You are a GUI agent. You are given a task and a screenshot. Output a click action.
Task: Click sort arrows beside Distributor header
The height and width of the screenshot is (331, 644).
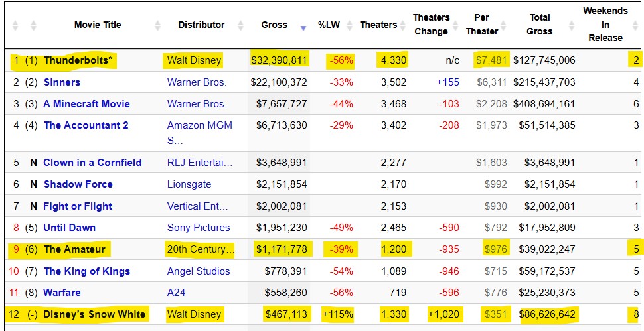pyautogui.click(x=241, y=25)
